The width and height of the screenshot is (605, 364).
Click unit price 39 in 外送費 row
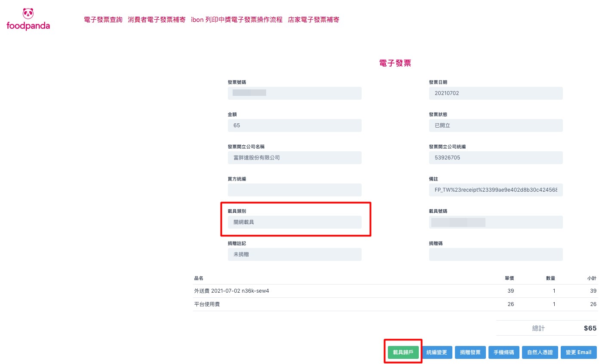point(511,291)
